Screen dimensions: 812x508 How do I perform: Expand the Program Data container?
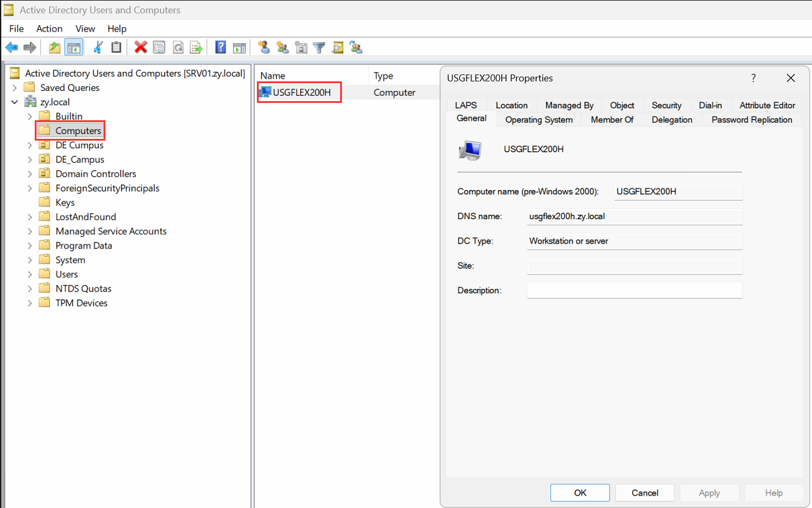(x=30, y=246)
